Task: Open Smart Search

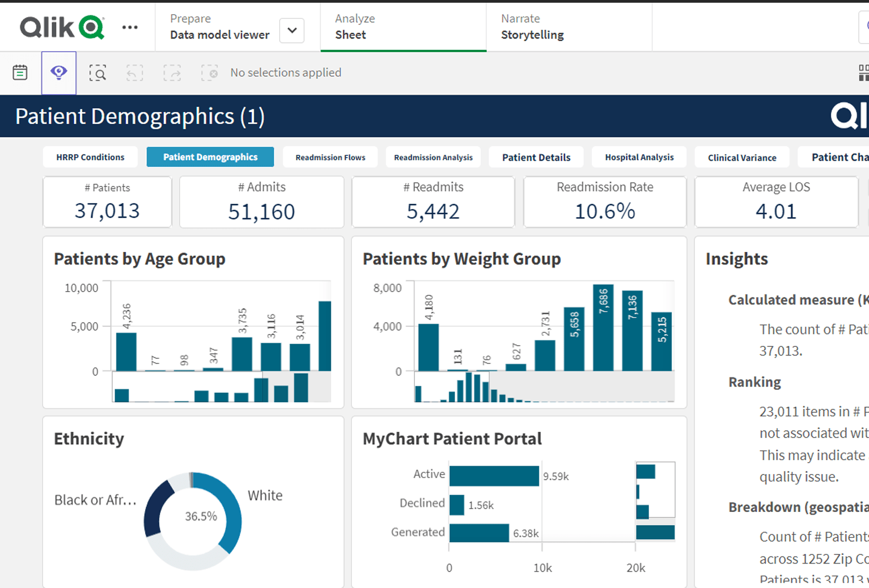Action: pyautogui.click(x=98, y=73)
